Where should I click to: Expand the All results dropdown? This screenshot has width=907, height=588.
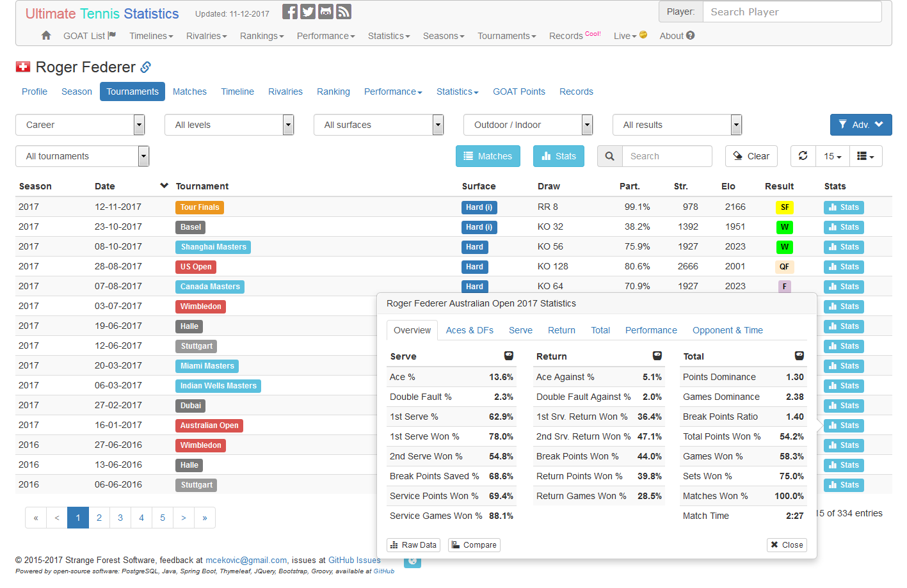[x=677, y=125]
